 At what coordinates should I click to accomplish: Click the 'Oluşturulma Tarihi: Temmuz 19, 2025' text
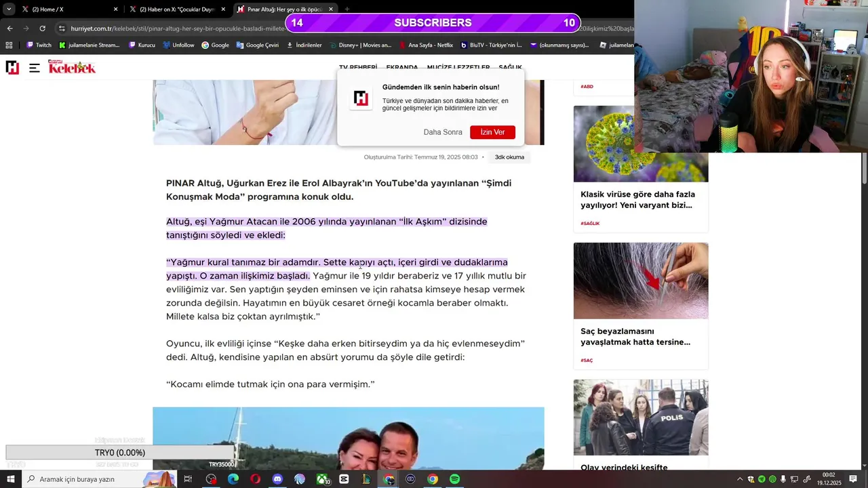coord(420,157)
